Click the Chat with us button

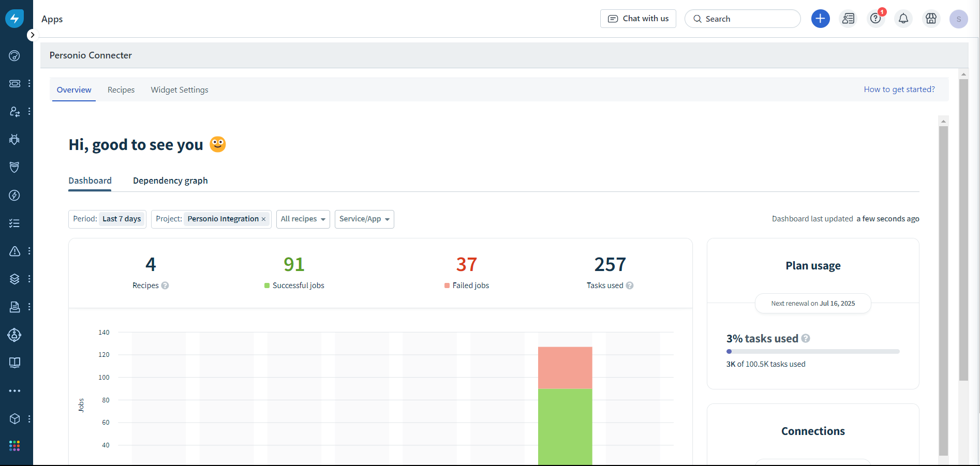pos(638,19)
